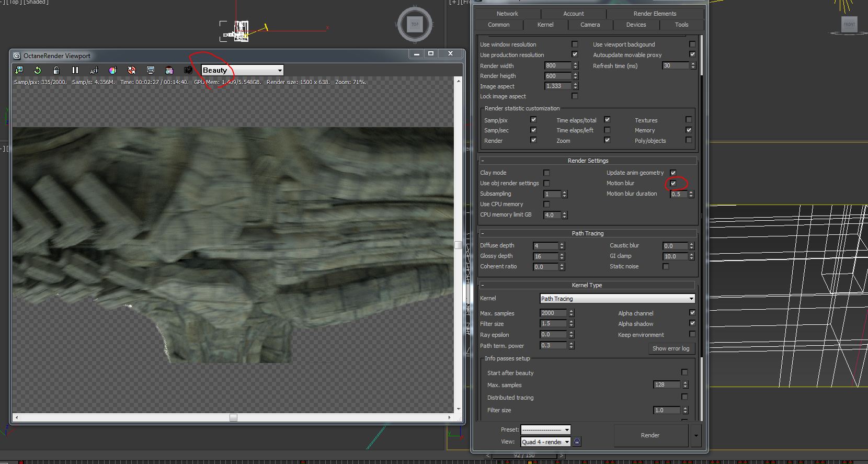Click the refresh scene icon in Octane viewport

tap(38, 70)
